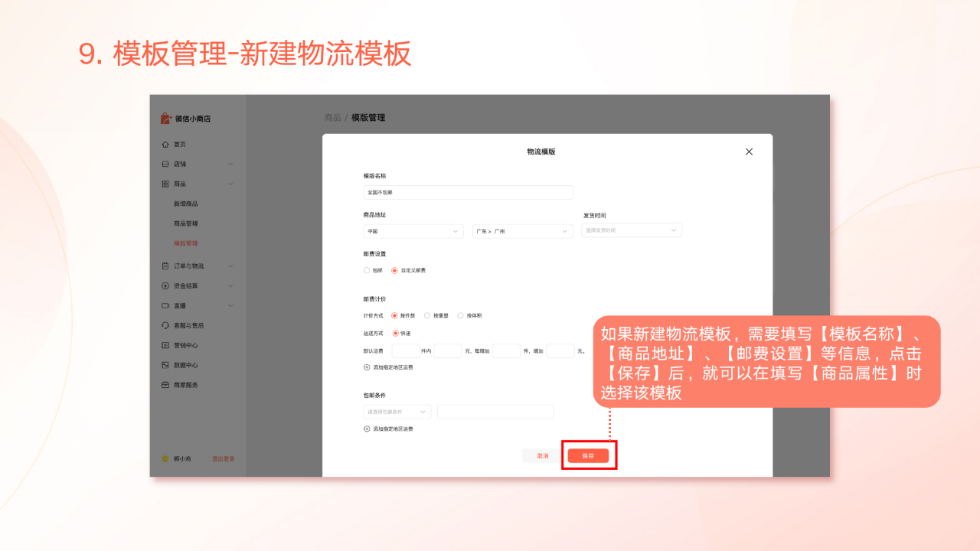Click the 默认运费 first quantity field
The height and width of the screenshot is (551, 980).
[x=406, y=351]
